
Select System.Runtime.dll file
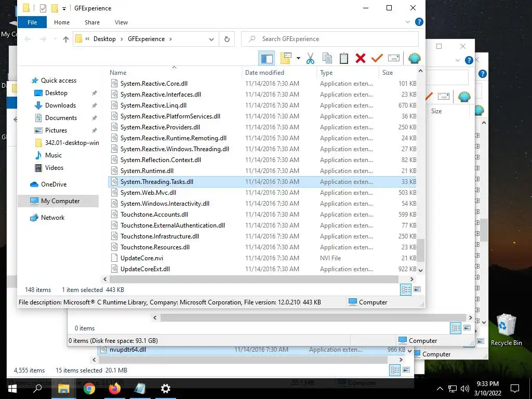147,170
